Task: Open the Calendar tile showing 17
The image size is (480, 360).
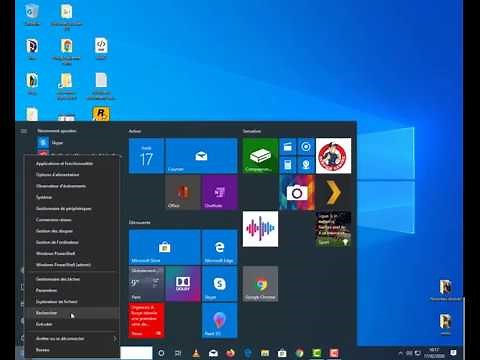Action: 146,156
